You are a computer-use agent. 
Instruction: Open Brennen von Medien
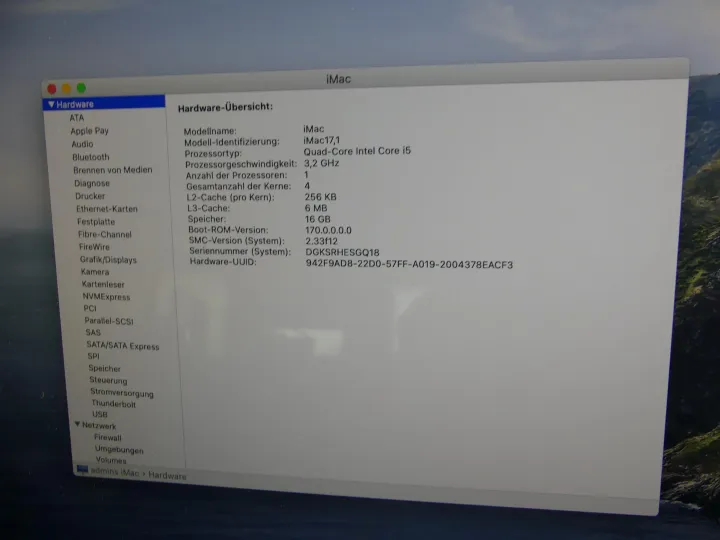tap(112, 170)
